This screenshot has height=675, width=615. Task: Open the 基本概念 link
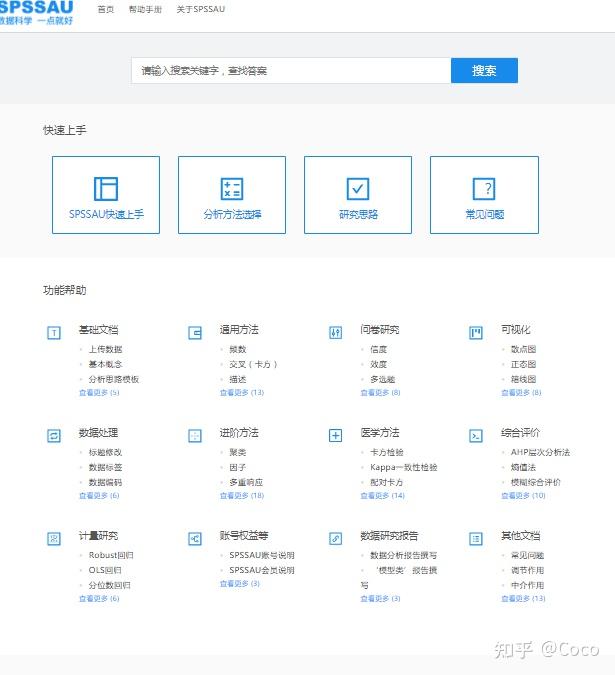105,364
